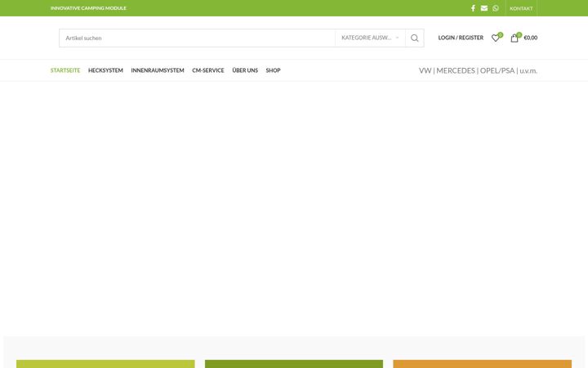
Task: Open the ÜBER UNS page
Action: [245, 70]
